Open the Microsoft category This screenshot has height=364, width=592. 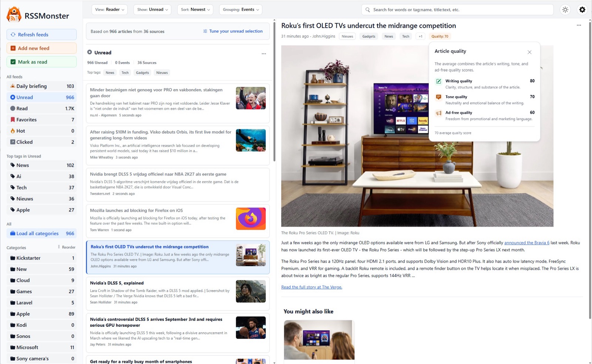click(41, 347)
